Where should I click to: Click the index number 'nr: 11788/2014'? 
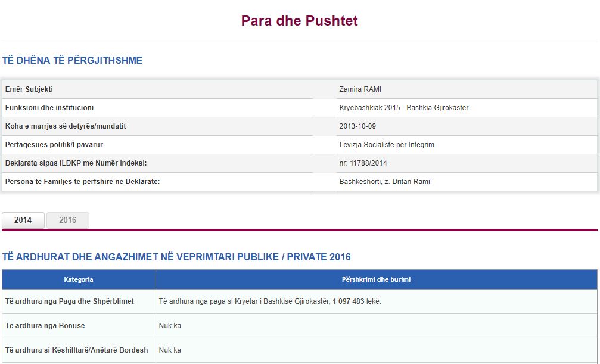pyautogui.click(x=363, y=163)
